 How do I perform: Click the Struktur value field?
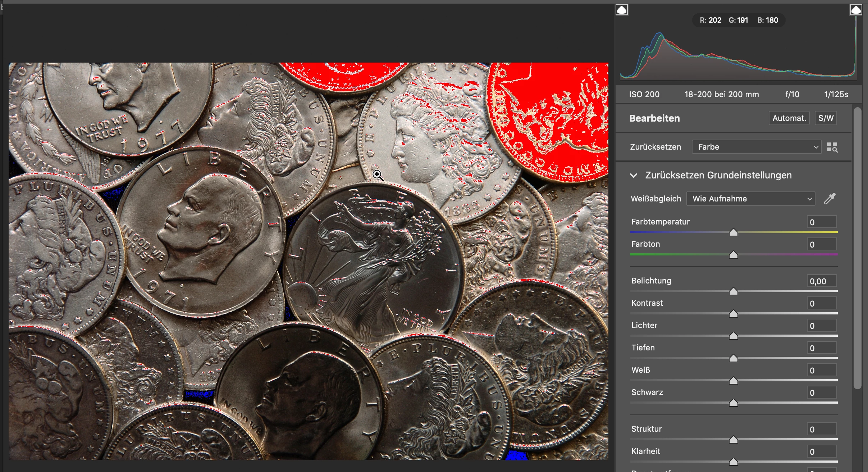(x=821, y=429)
